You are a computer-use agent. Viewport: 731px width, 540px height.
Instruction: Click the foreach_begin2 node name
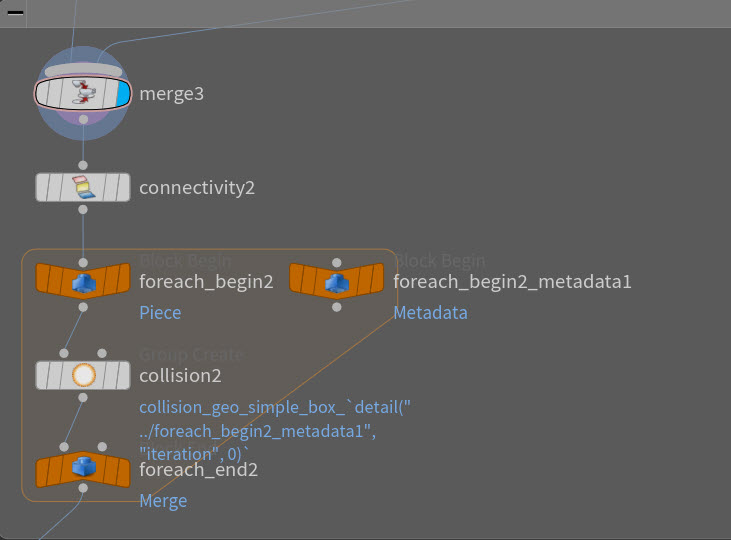click(207, 282)
